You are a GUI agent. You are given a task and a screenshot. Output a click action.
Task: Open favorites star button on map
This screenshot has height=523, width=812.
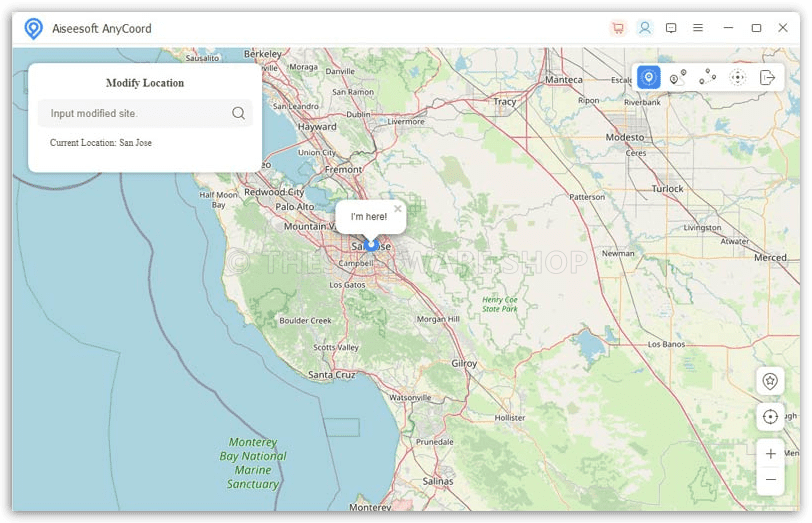point(770,381)
